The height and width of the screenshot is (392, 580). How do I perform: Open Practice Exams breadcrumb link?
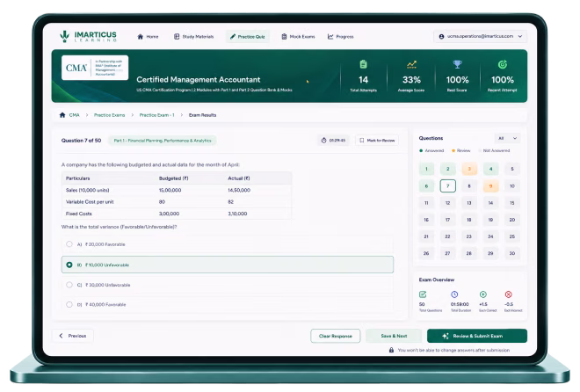point(110,115)
